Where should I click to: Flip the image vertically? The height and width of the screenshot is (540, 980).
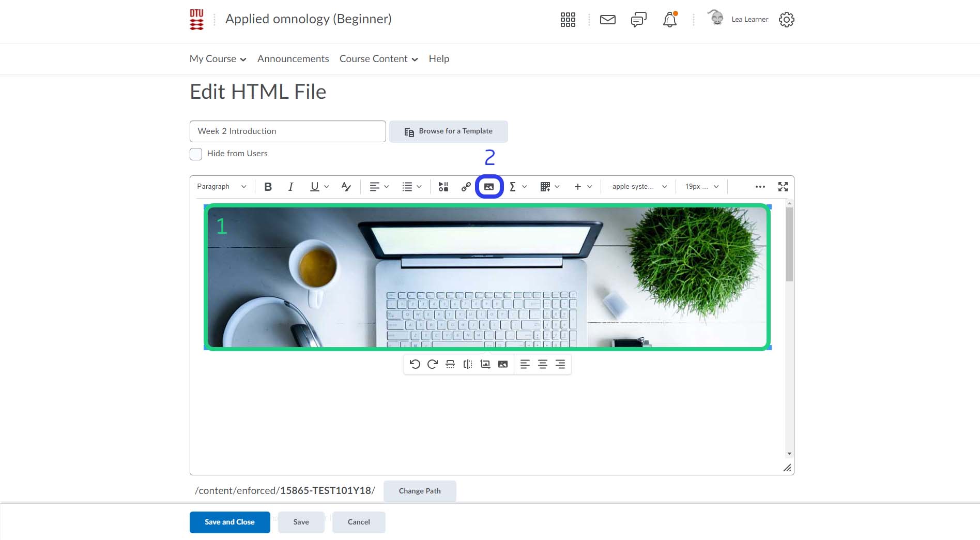[x=450, y=364]
